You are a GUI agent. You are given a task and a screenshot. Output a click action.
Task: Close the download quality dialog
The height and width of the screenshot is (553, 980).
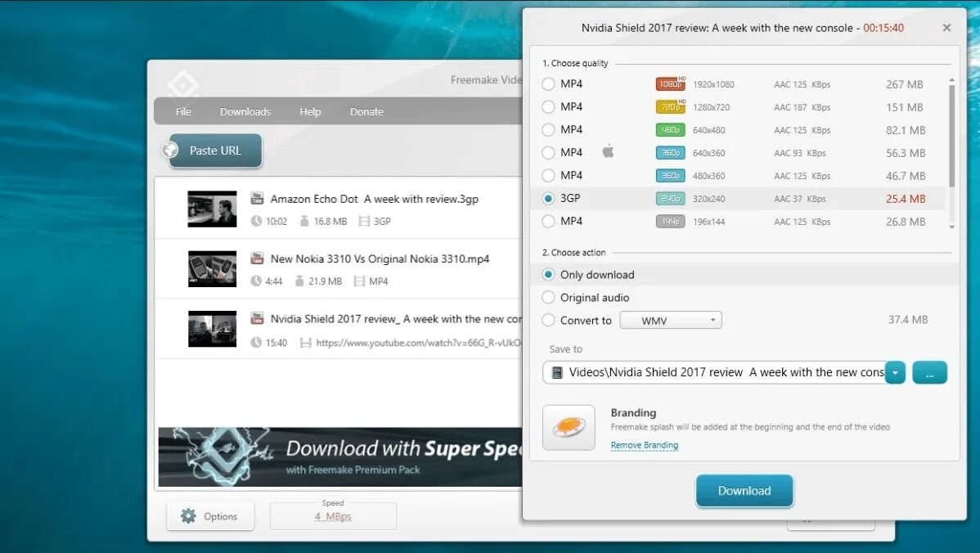946,28
